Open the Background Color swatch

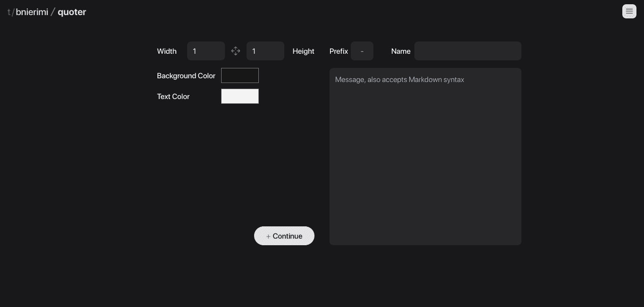[240, 75]
